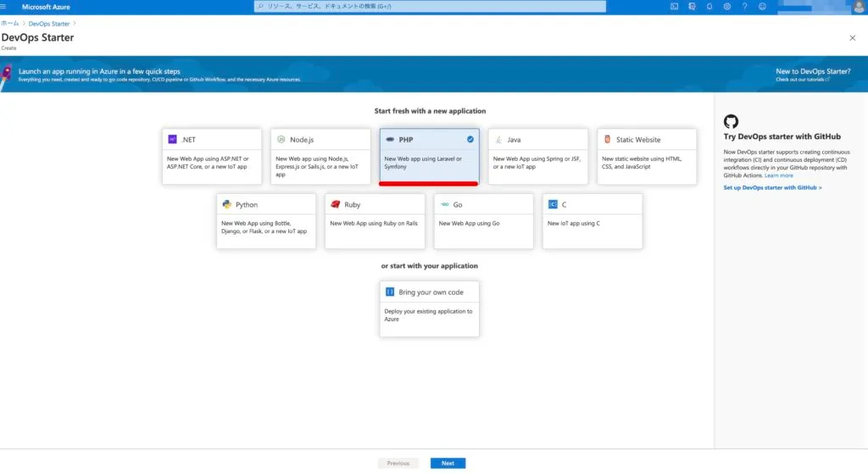The image size is (868, 473).
Task: Click the search magnifier icon
Action: [261, 6]
